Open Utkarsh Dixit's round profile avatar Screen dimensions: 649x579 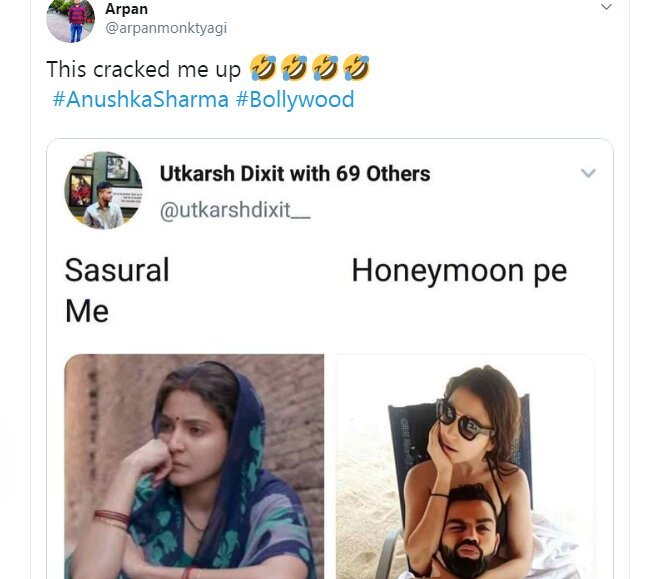pyautogui.click(x=103, y=190)
